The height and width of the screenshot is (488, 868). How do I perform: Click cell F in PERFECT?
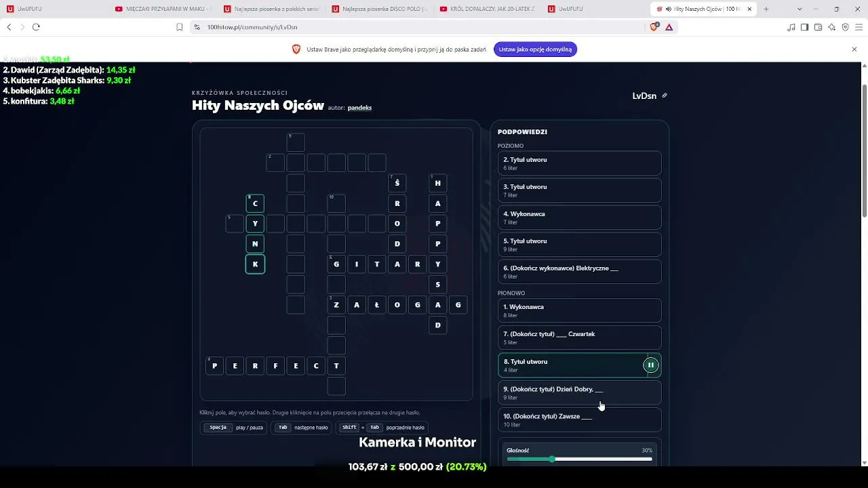pos(275,366)
